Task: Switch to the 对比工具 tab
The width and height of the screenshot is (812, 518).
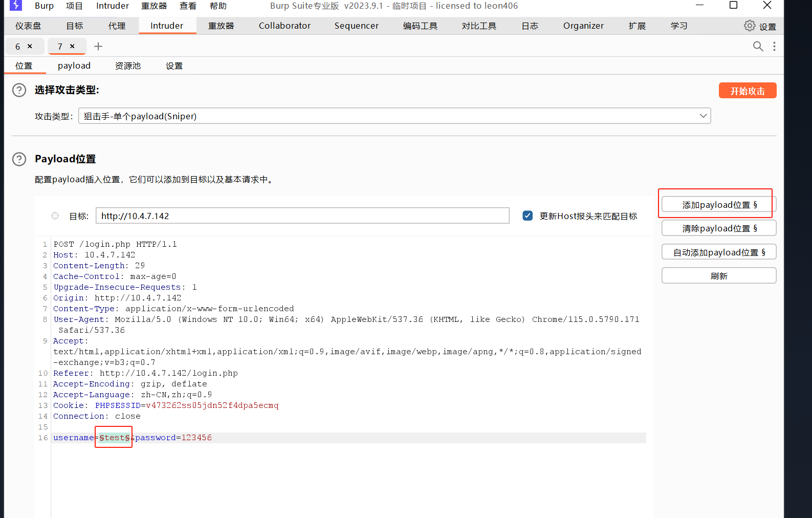Action: 479,26
